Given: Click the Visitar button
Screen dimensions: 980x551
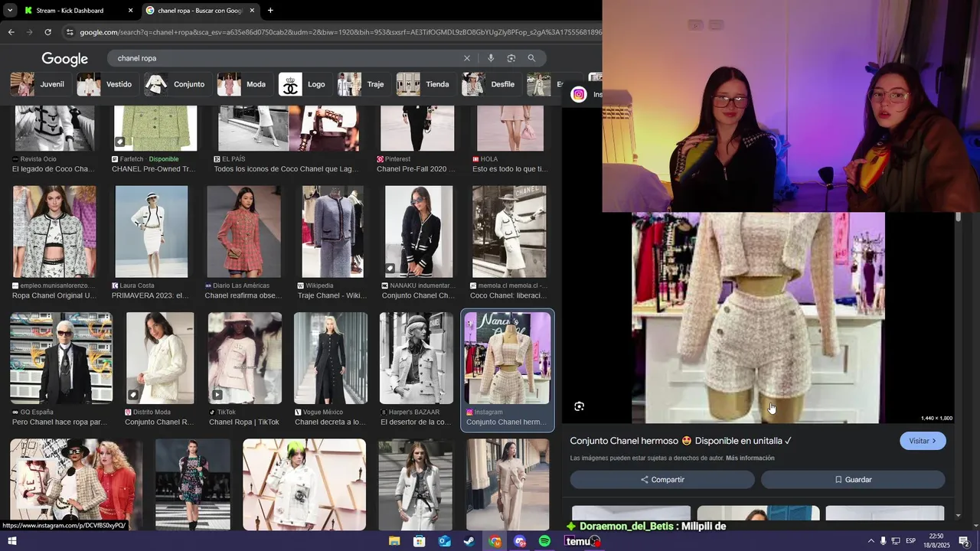Looking at the screenshot, I should [923, 441].
